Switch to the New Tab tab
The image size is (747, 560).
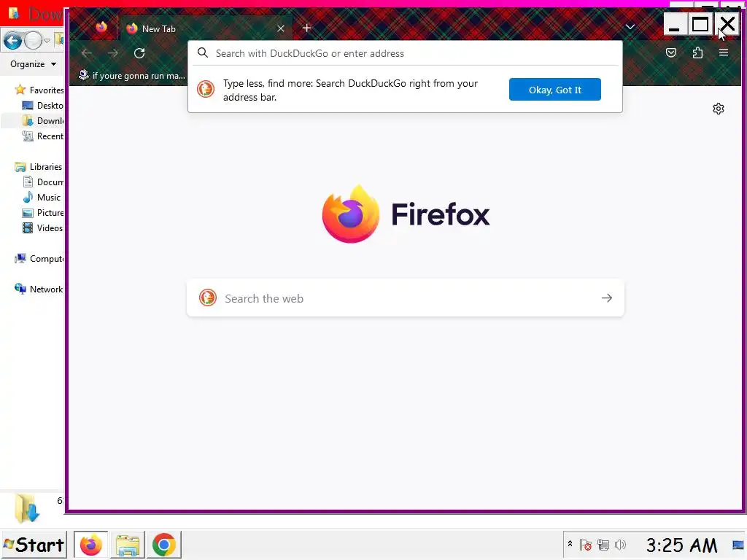tap(206, 28)
